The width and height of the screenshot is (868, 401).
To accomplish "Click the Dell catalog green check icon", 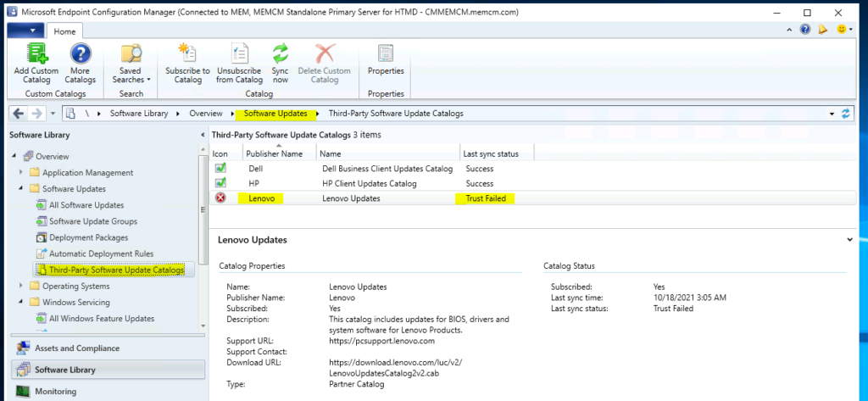I will coord(220,168).
